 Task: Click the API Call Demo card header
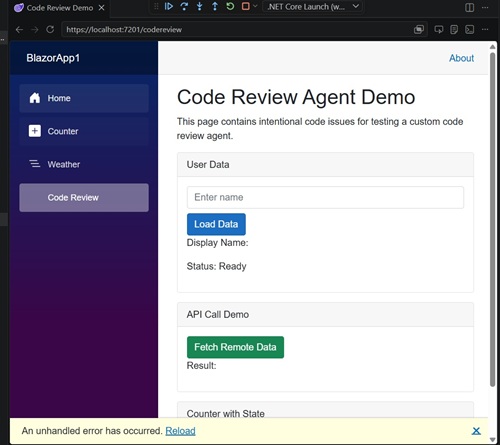325,314
